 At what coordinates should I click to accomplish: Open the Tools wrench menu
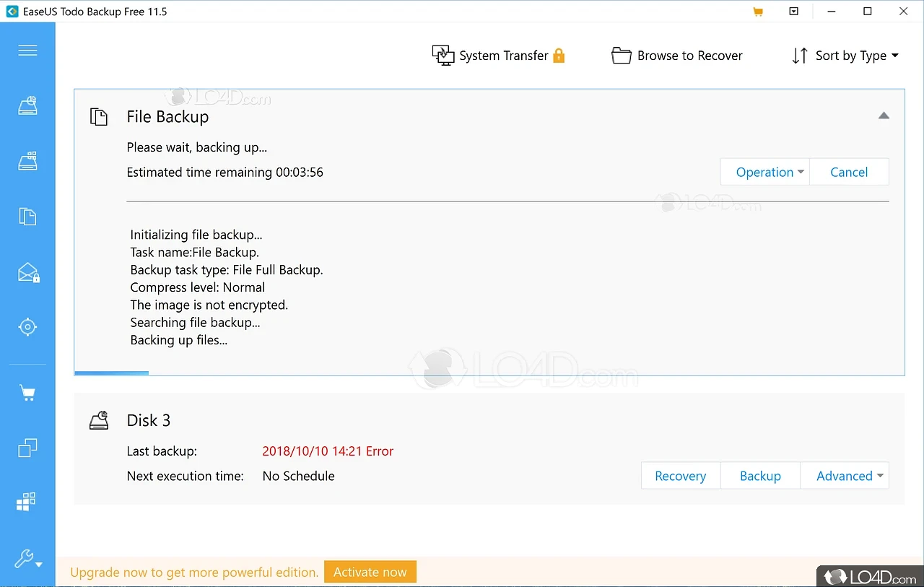[28, 559]
